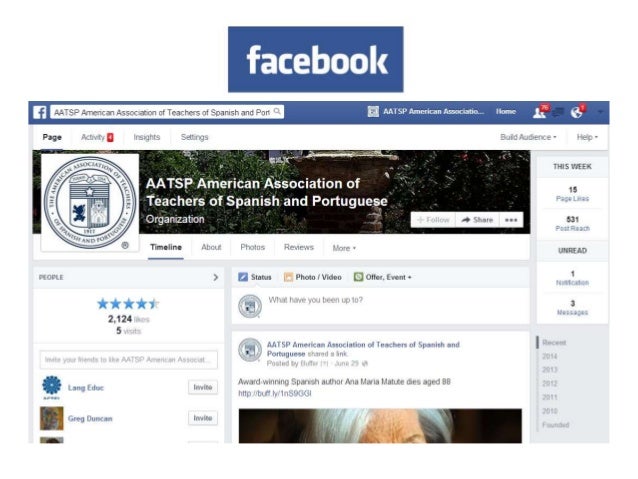Open Greg Duncan profile link
This screenshot has width=638, height=479.
(x=90, y=418)
